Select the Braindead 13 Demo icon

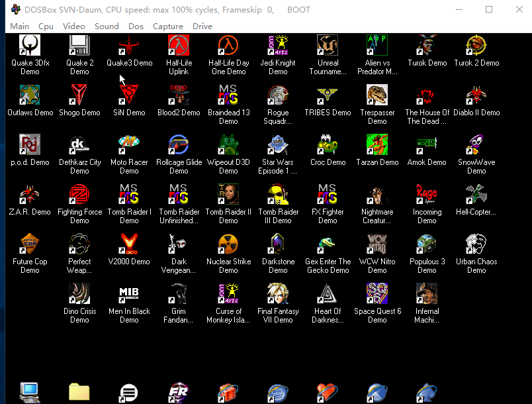[228, 95]
